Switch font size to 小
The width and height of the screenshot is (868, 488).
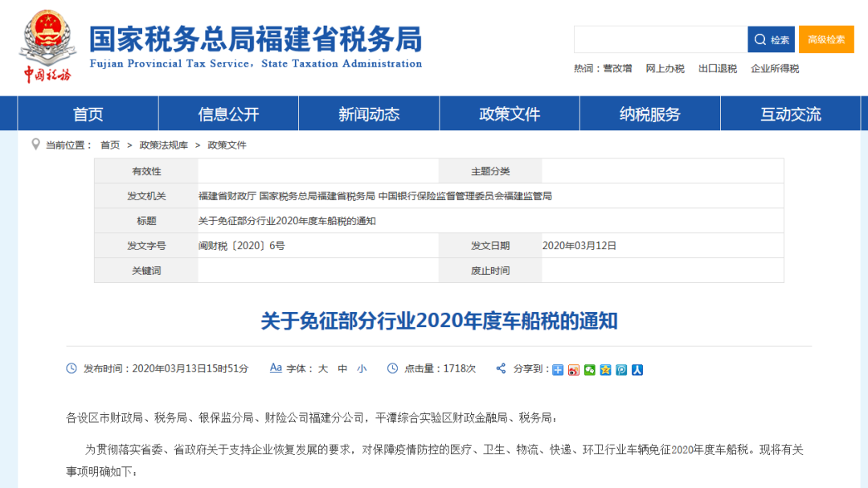tap(362, 369)
